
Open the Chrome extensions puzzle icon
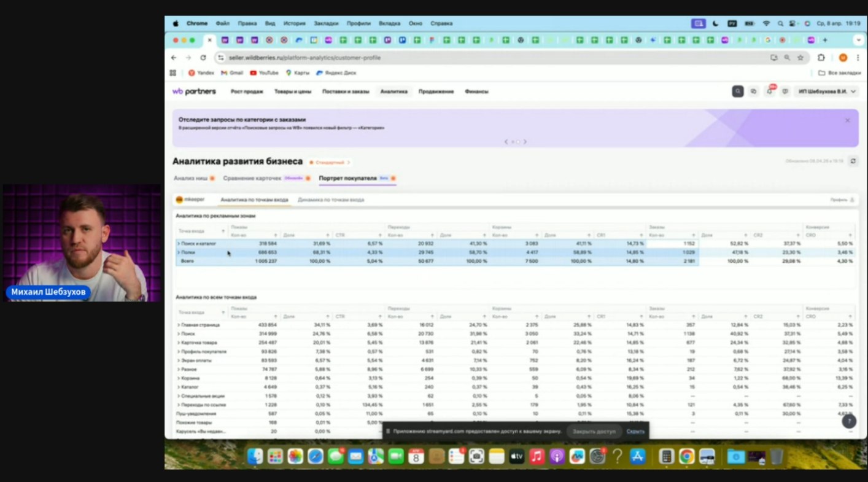coord(821,58)
